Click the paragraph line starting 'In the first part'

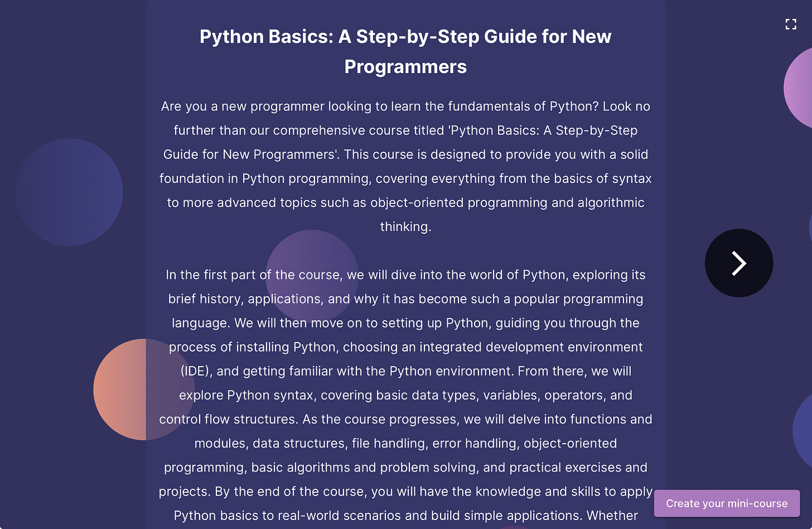pyautogui.click(x=405, y=275)
